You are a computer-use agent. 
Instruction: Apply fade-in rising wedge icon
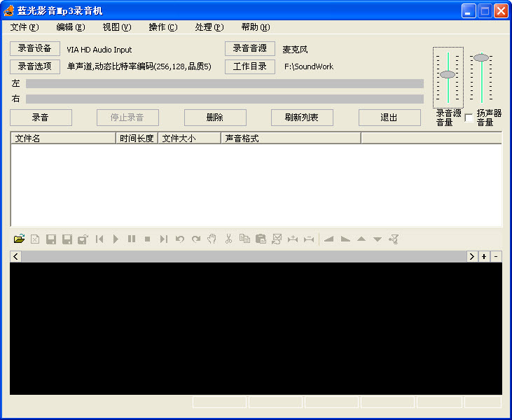coord(328,239)
